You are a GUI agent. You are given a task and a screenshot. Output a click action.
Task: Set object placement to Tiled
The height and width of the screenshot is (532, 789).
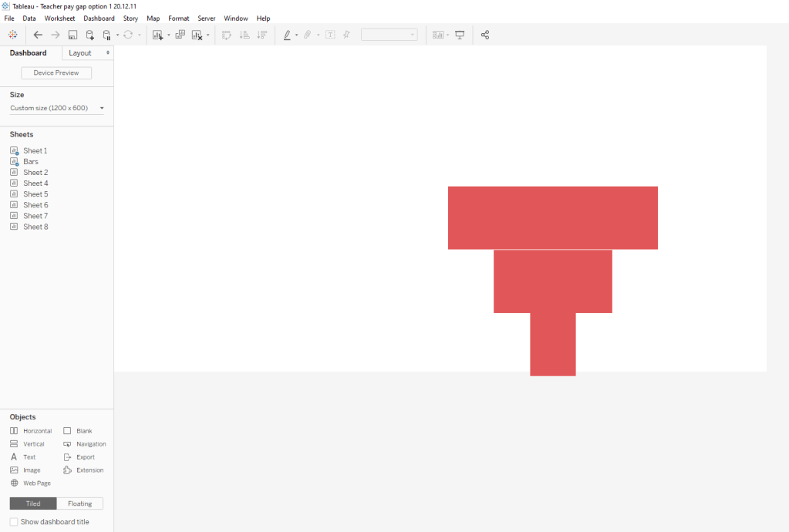tap(33, 503)
